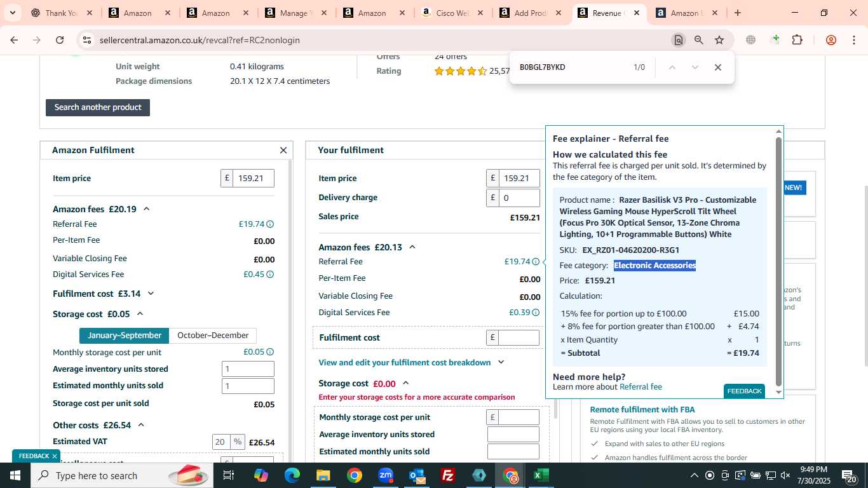868x488 pixels.
Task: Select October–December storage period
Action: tap(213, 335)
